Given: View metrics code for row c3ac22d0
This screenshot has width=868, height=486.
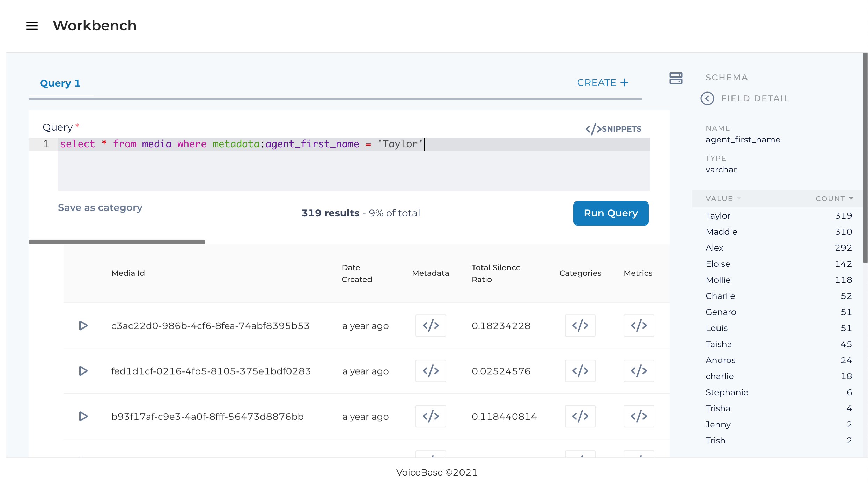Looking at the screenshot, I should 639,326.
